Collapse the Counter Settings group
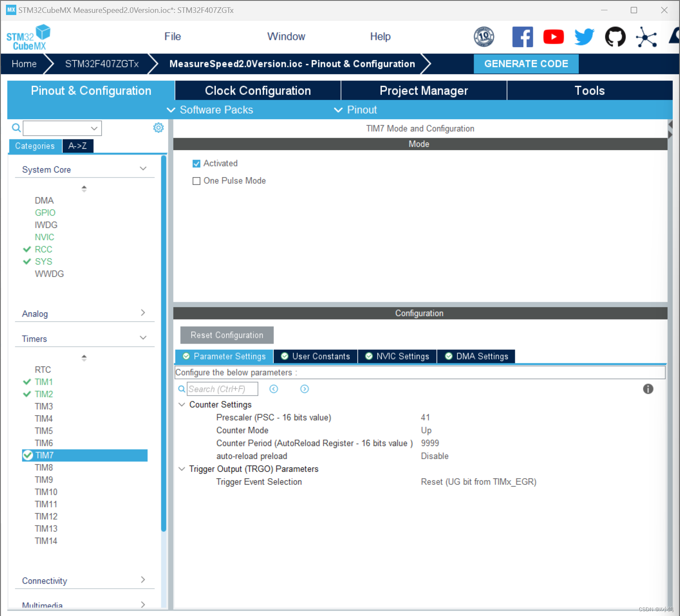Viewport: 680px width, 616px height. pyautogui.click(x=182, y=405)
